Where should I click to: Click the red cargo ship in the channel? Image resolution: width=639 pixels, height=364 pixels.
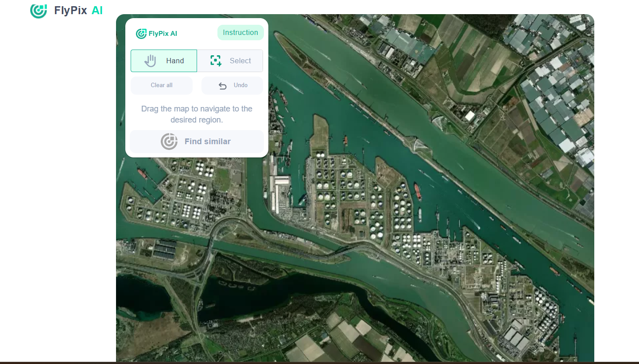417,191
